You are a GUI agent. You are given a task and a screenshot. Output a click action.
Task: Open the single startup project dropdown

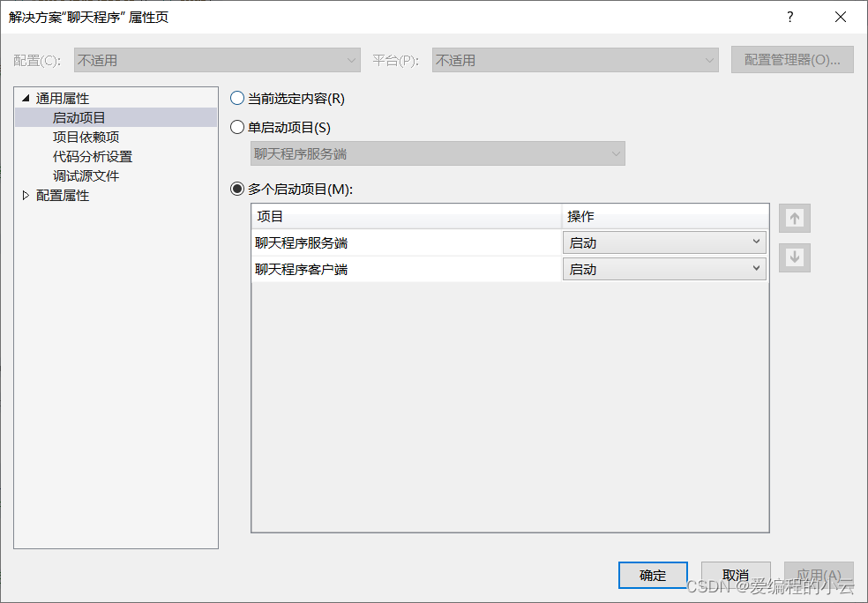point(438,153)
